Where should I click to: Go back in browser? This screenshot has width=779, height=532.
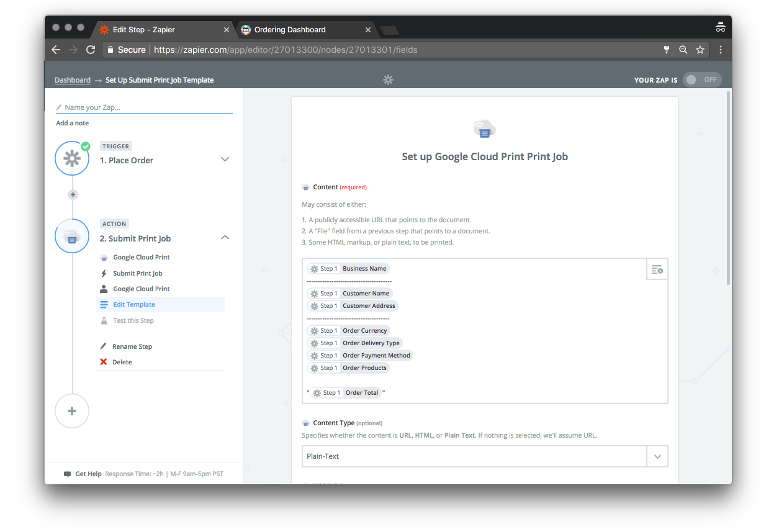56,50
